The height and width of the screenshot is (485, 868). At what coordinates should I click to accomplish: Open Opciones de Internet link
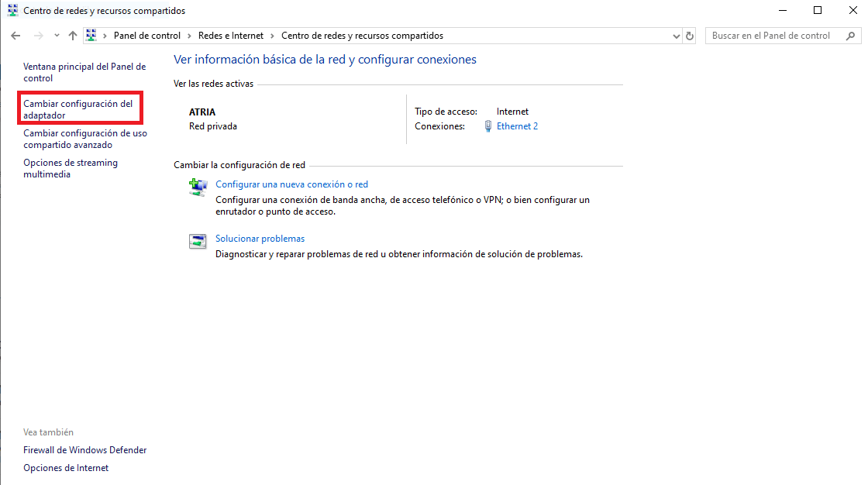[66, 468]
